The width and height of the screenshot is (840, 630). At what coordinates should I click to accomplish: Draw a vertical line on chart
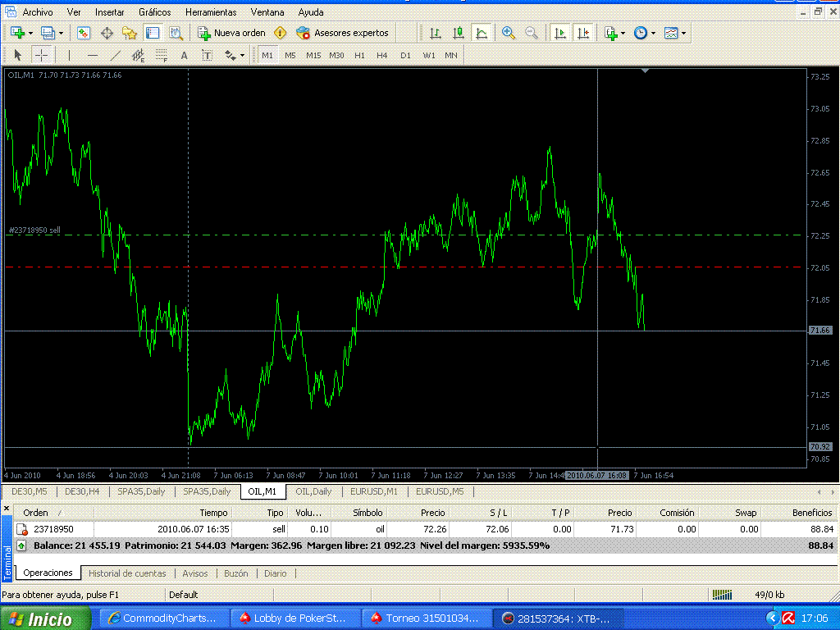[x=70, y=55]
